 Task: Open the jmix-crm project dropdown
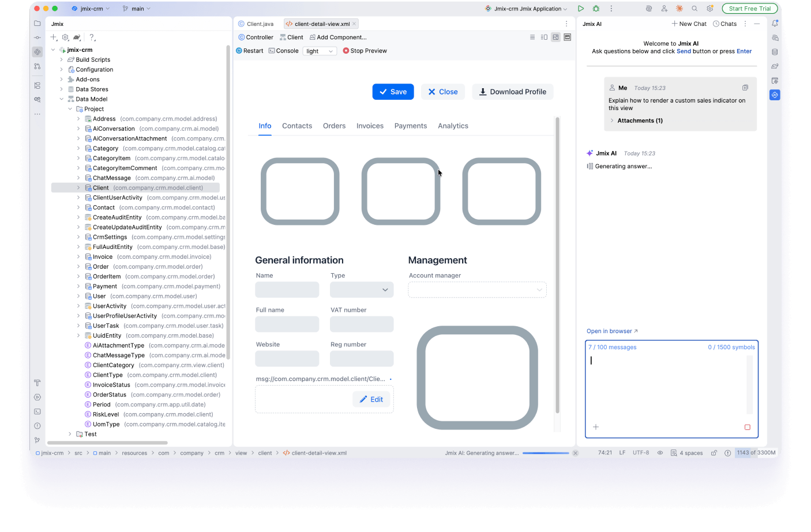pyautogui.click(x=91, y=9)
